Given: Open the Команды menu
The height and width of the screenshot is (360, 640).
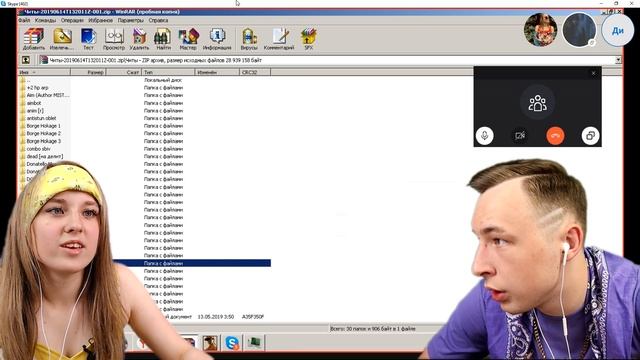Looking at the screenshot, I should (45, 20).
